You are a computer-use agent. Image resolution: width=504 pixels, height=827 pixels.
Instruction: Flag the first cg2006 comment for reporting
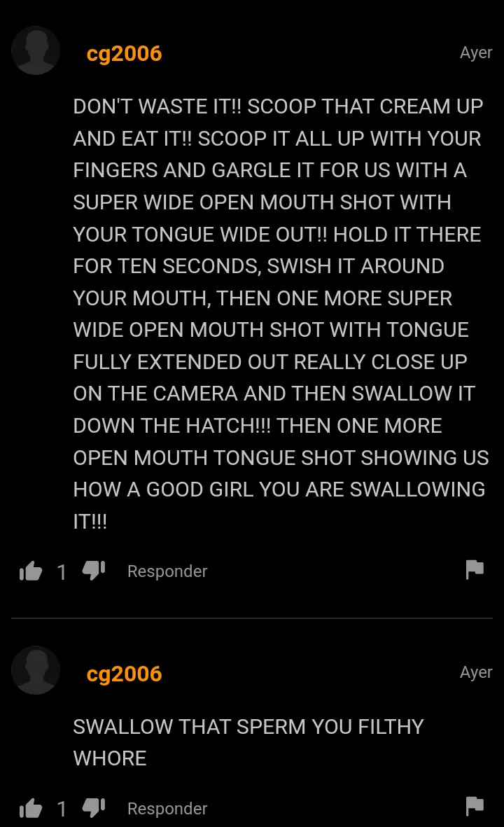click(475, 569)
